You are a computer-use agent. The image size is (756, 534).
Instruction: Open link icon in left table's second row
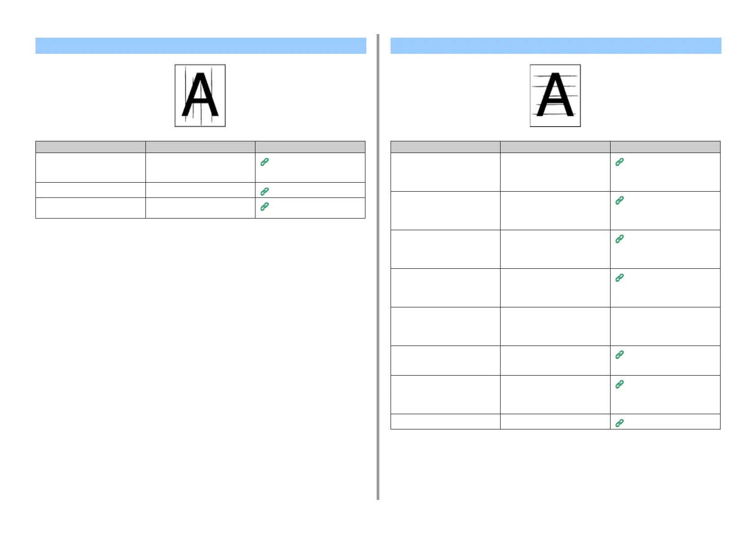[x=264, y=192]
